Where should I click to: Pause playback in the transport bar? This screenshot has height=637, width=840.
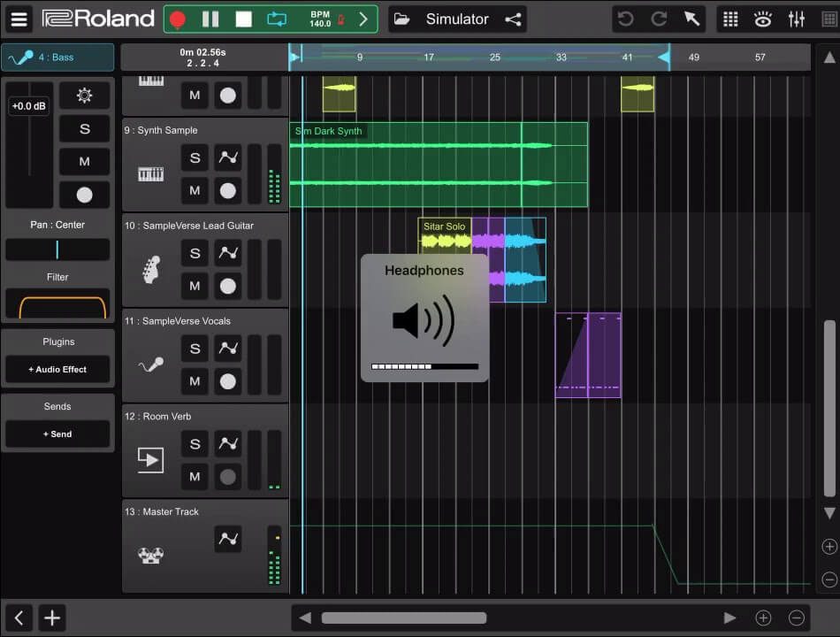tap(210, 19)
